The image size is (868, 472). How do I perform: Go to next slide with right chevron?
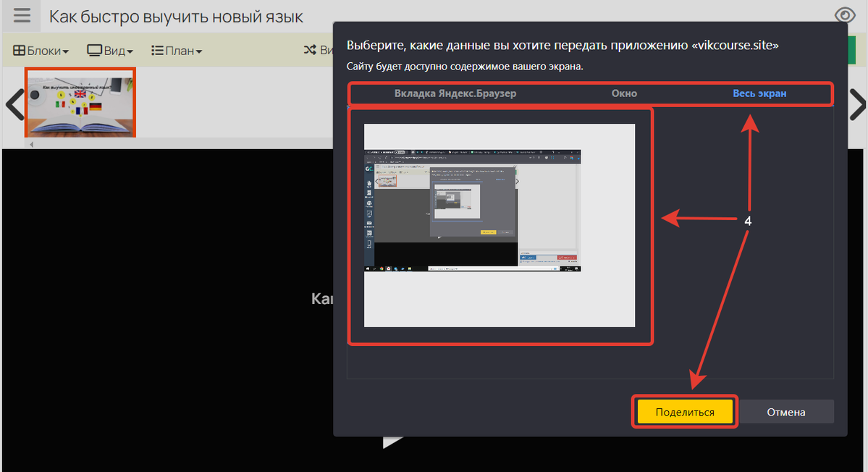click(857, 105)
